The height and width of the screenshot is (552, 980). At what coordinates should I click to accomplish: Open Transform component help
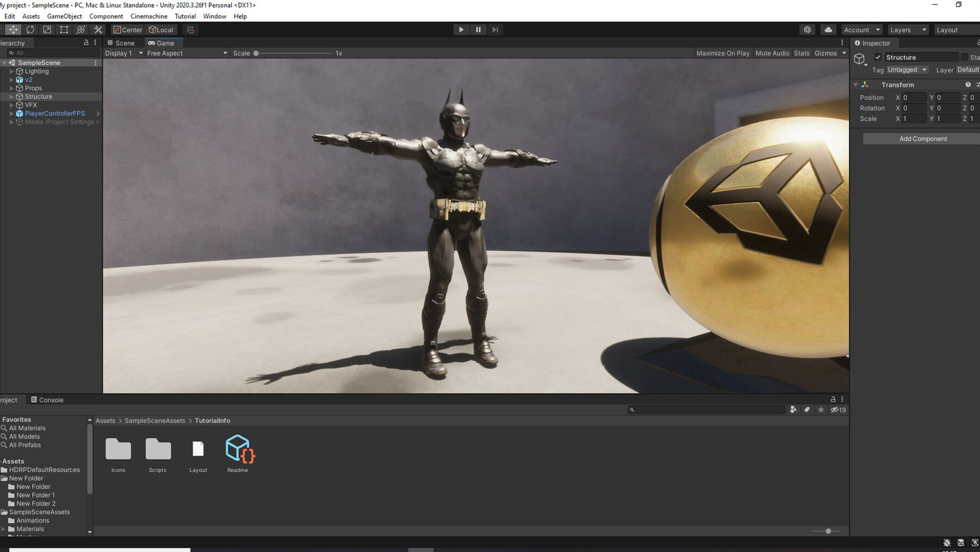click(x=968, y=84)
